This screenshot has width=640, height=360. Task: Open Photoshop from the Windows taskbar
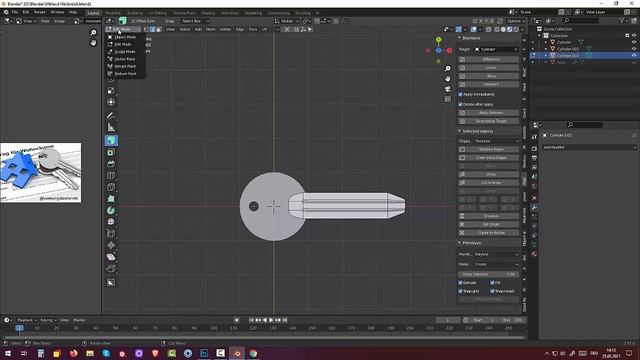pos(204,353)
